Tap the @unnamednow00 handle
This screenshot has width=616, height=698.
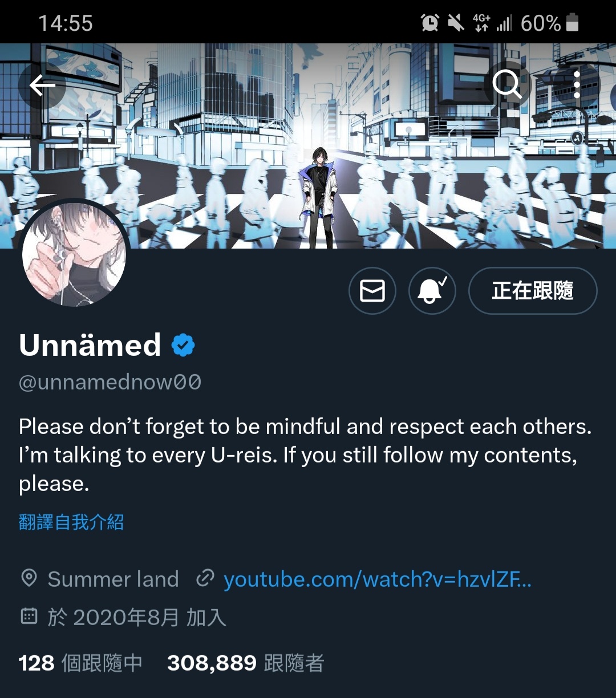click(x=110, y=382)
